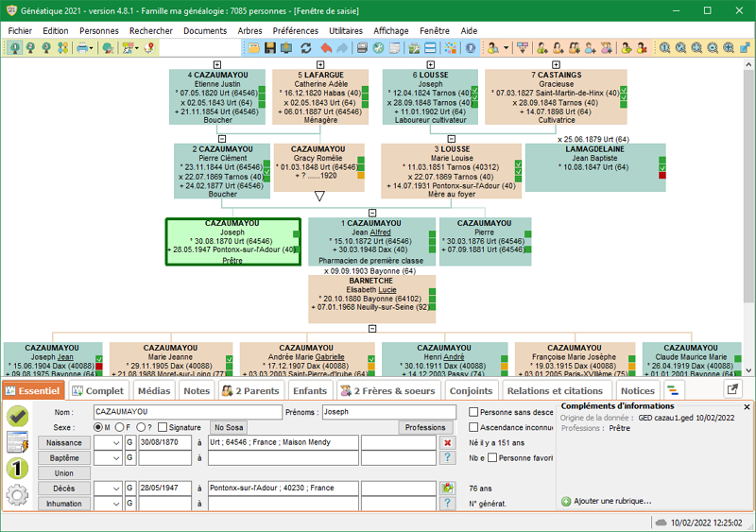Click triangle under Gracy Romélie CAZAUMAYOU
Viewport: 756px width, 532px height.
(x=319, y=196)
